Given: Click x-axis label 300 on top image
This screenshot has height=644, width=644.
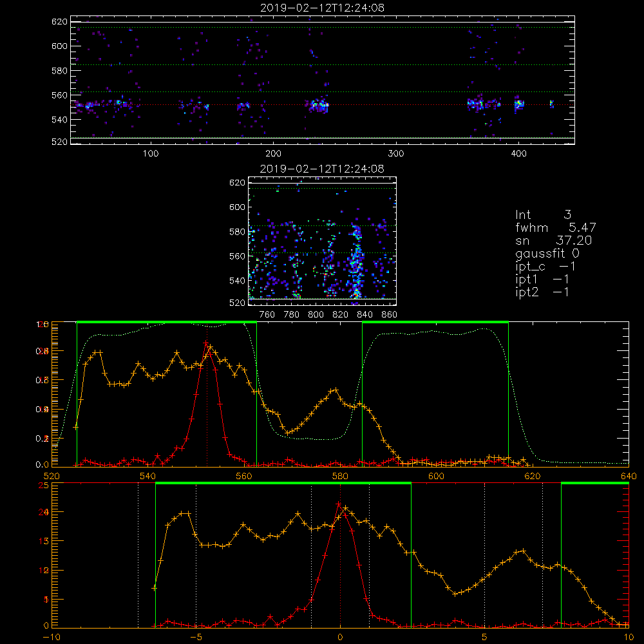Looking at the screenshot, I should 396,154.
